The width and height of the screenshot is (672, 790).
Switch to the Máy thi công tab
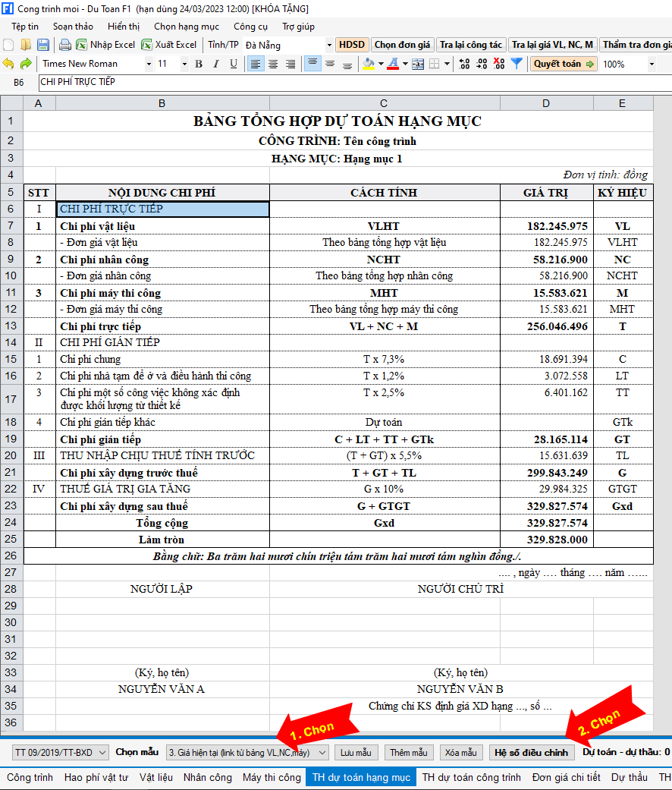(272, 777)
